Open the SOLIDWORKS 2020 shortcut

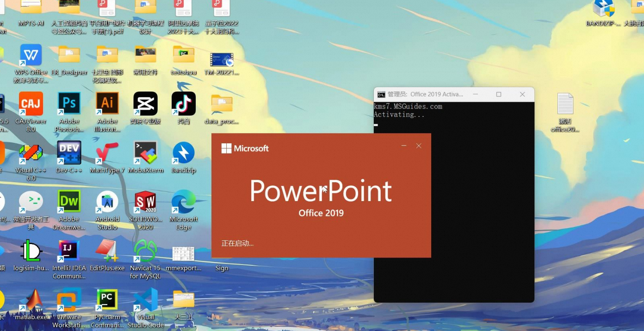pyautogui.click(x=145, y=202)
